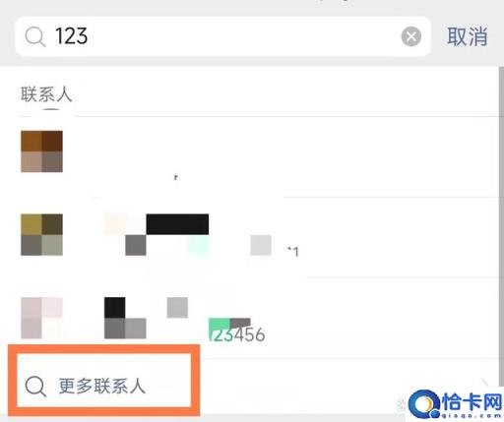Click the magnifier icon beside 更多联系人
The image size is (504, 422).
[35, 387]
